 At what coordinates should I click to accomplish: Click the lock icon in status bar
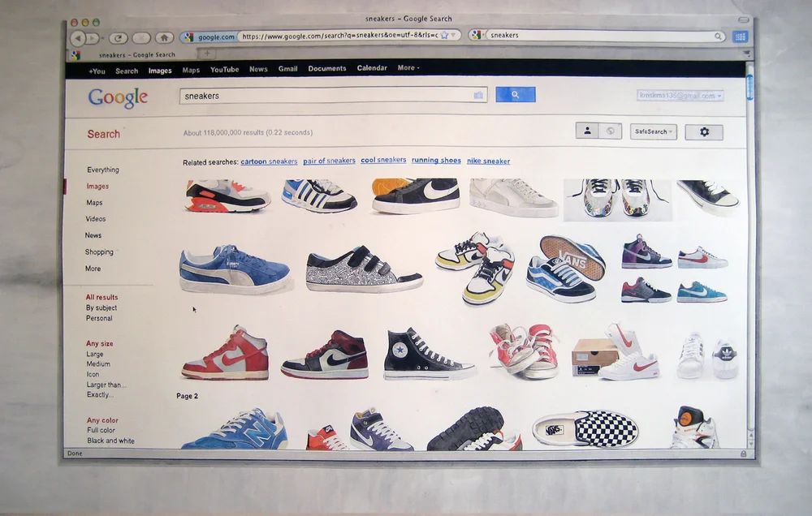pos(743,454)
